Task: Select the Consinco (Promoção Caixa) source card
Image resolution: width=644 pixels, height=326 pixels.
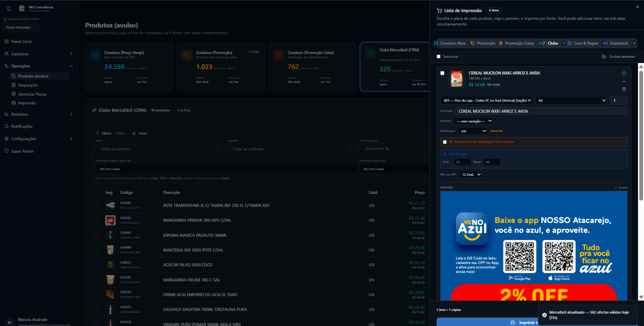Action: pos(312,67)
